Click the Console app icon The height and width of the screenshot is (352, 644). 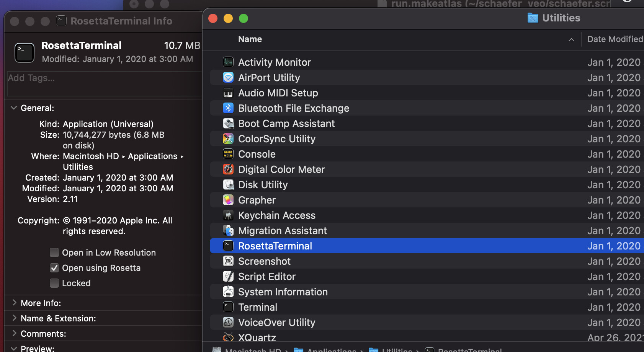[228, 154]
